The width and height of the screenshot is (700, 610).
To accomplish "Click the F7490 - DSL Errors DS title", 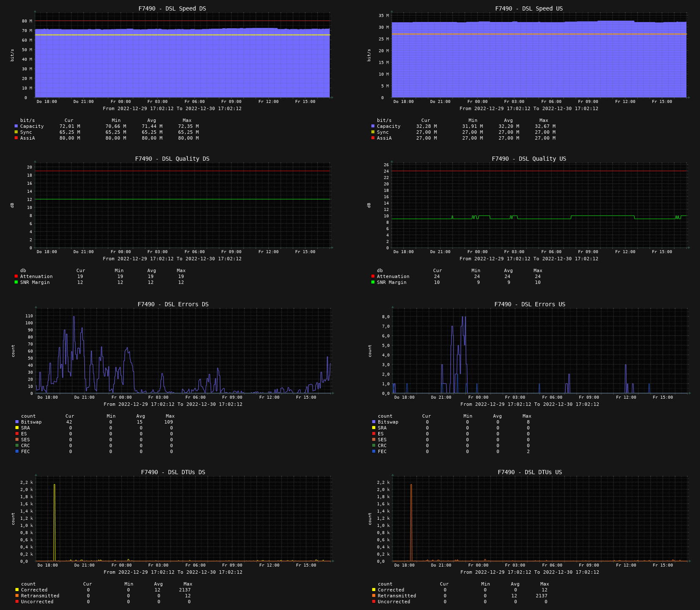I will pos(173,304).
